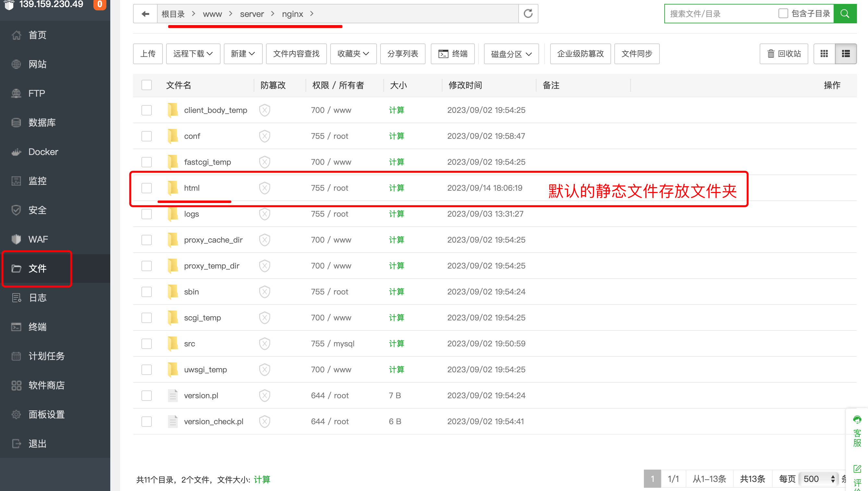This screenshot has height=491, width=868.
Task: Select the proxy_cache_dir checkbox
Action: pos(146,240)
